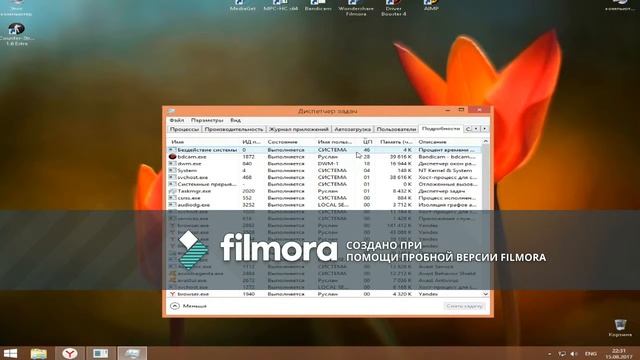Switch to the Процессы tab

pos(184,129)
